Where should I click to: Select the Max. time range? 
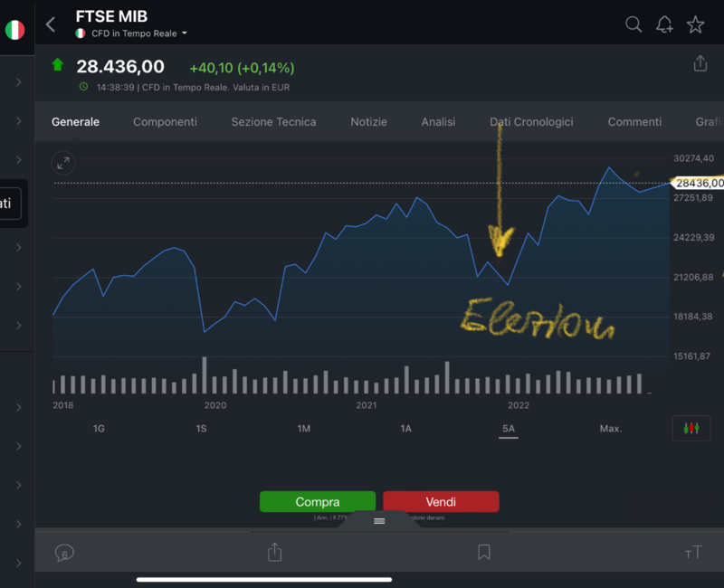tap(610, 428)
